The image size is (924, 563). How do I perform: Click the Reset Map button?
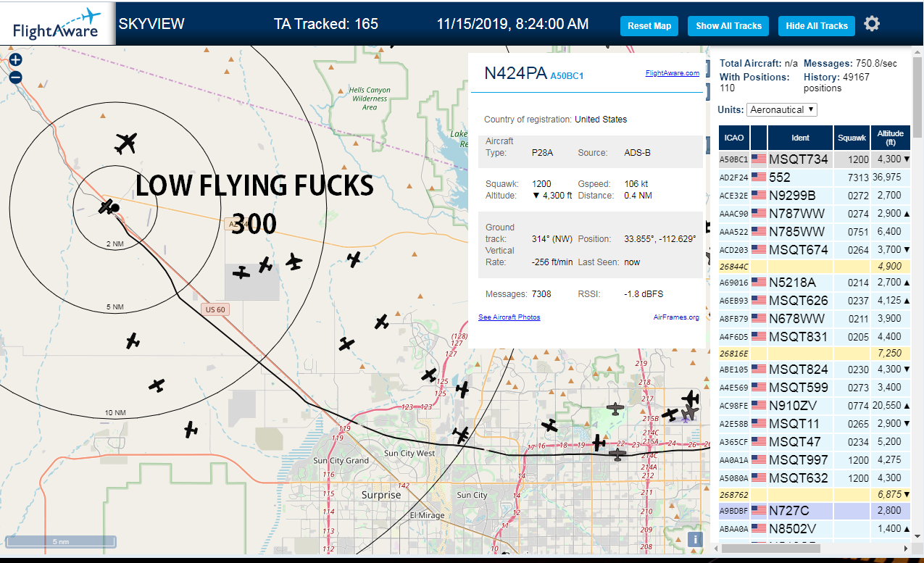(649, 26)
